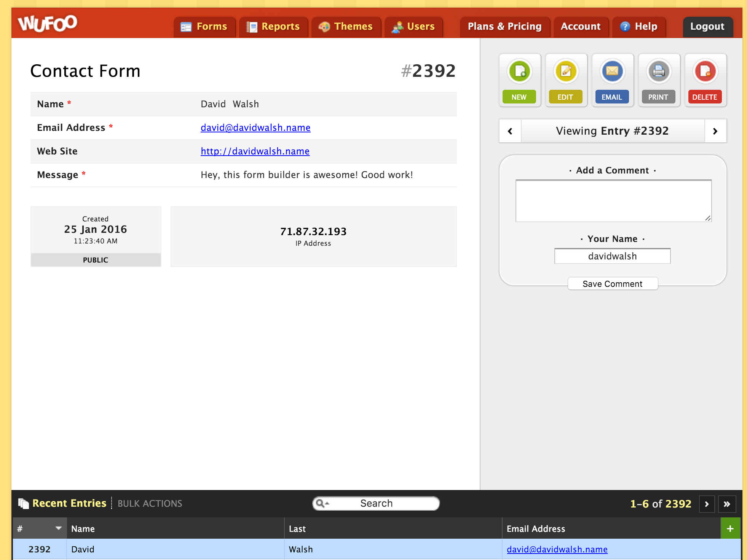This screenshot has height=560, width=747.
Task: Open the Reports tab
Action: (x=273, y=27)
